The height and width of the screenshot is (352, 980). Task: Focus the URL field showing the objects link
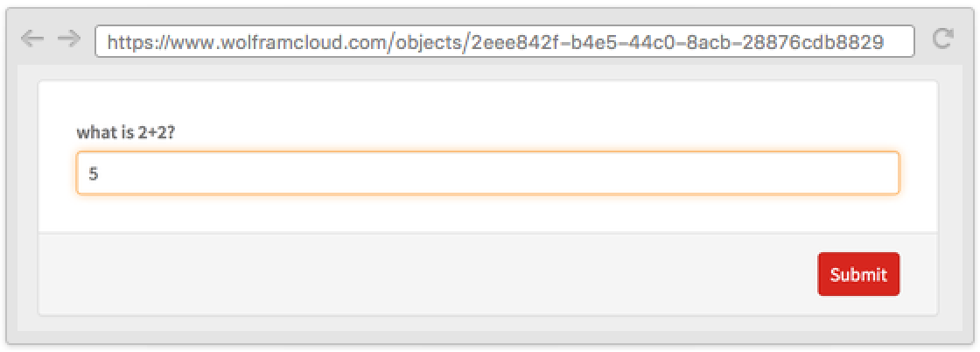pyautogui.click(x=504, y=41)
